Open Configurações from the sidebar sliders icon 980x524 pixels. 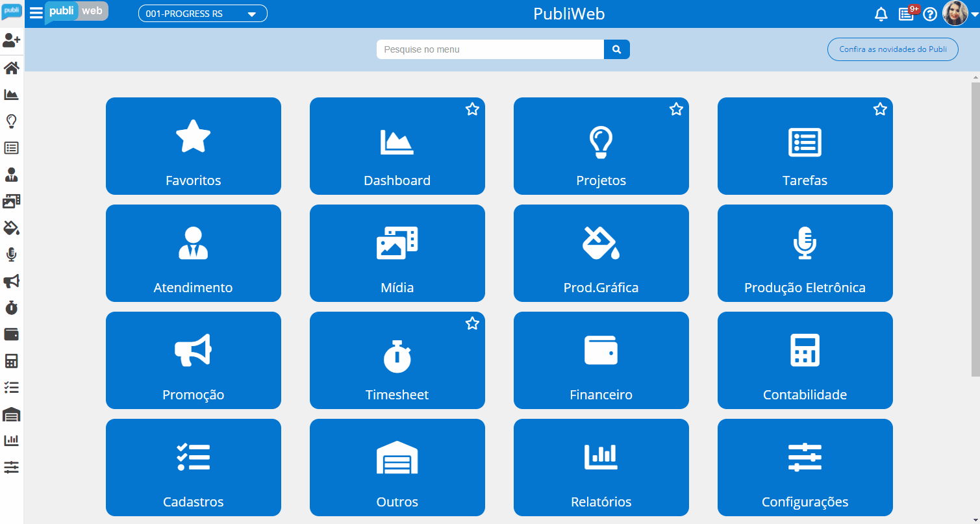coord(11,467)
